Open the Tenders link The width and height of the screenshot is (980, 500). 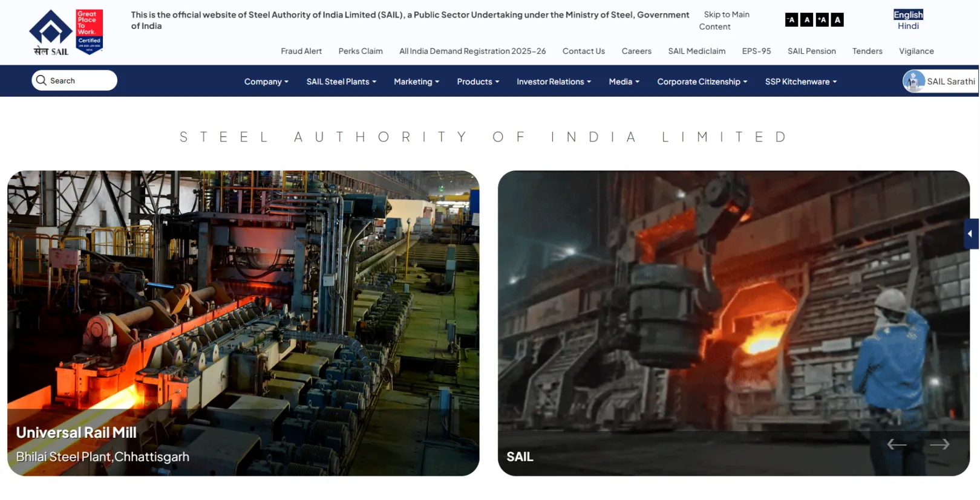867,51
